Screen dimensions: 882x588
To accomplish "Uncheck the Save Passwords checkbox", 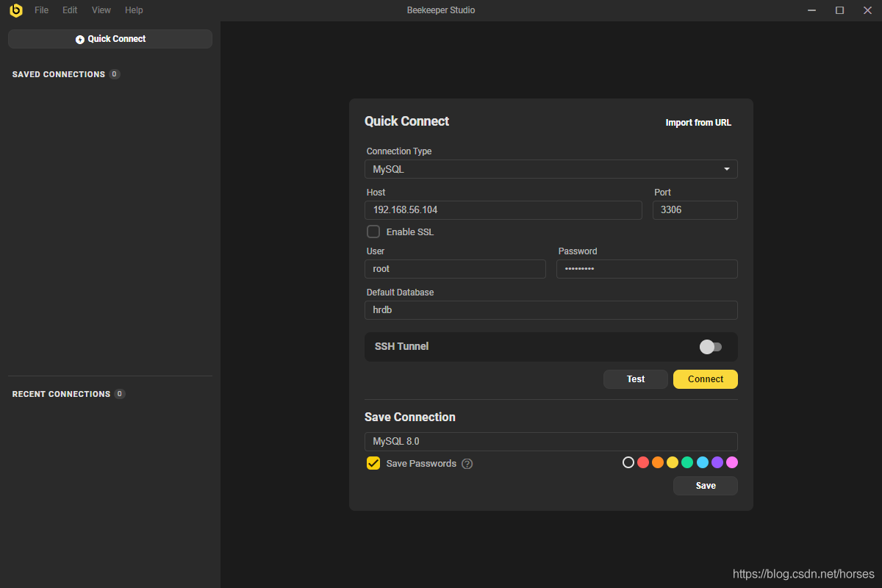I will pos(373,463).
